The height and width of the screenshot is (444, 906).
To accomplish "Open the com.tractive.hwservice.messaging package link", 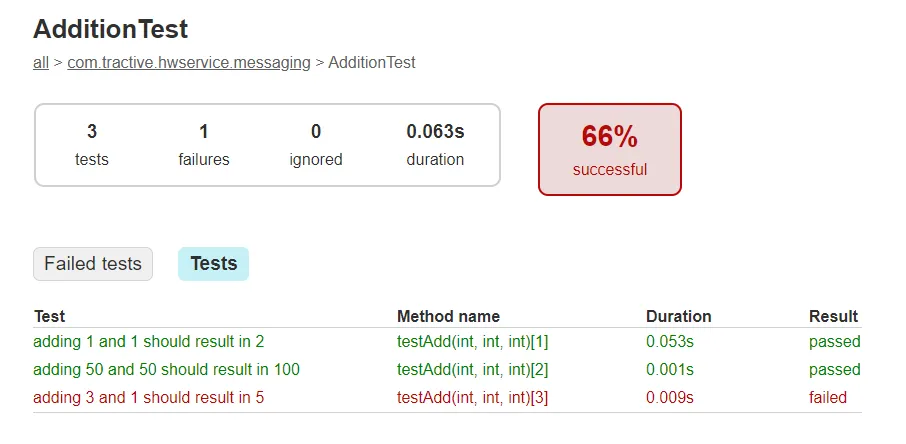I will [x=189, y=62].
